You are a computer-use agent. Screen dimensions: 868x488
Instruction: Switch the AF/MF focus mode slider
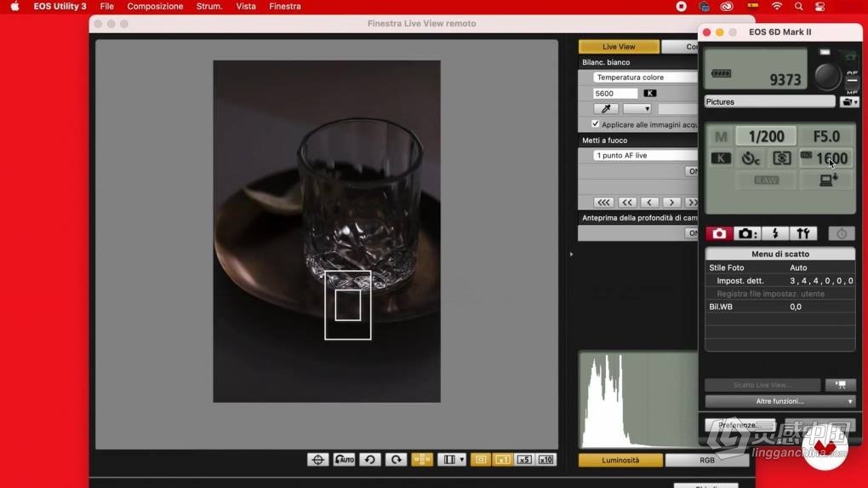coord(852,80)
